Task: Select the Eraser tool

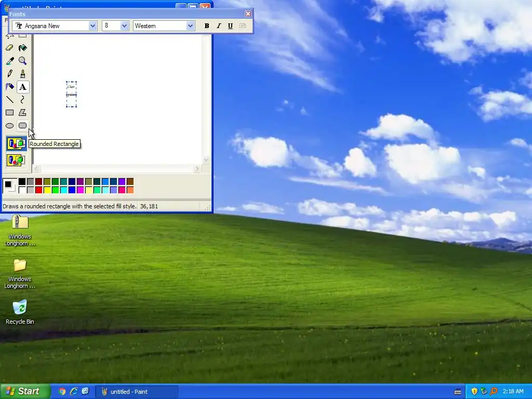Action: 9,48
